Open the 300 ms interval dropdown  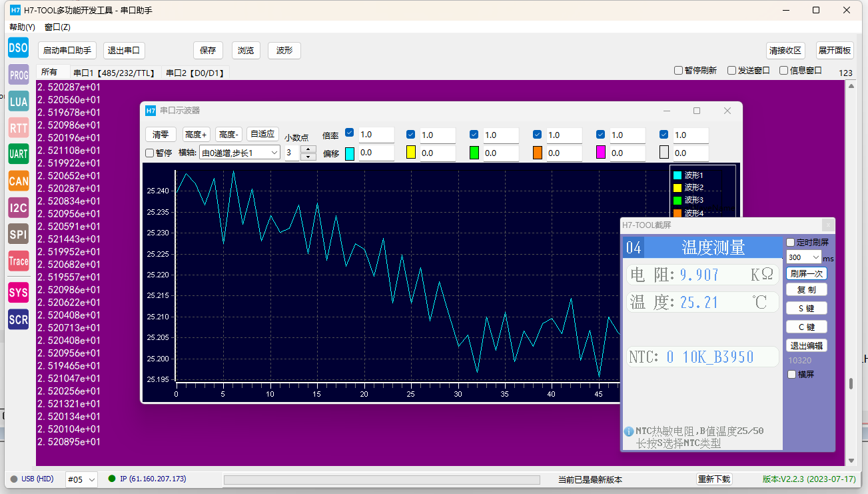(803, 257)
